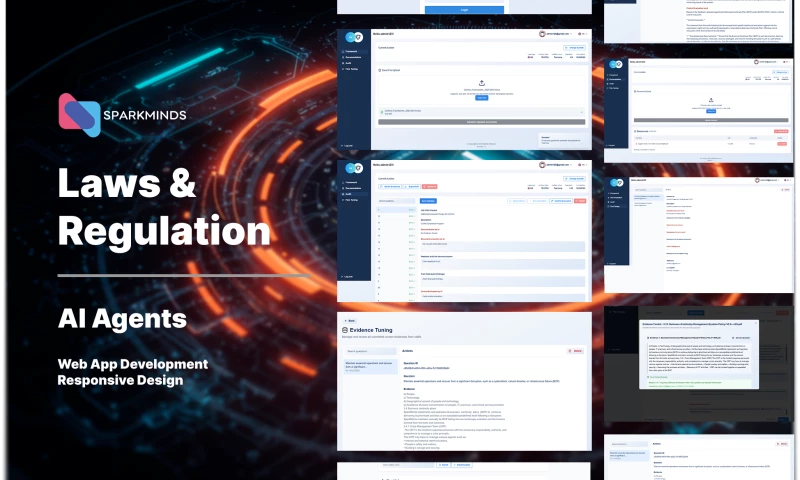Click red Delete button on Evidence Tuning screen
Screen dimensions: 800x480
(575, 351)
